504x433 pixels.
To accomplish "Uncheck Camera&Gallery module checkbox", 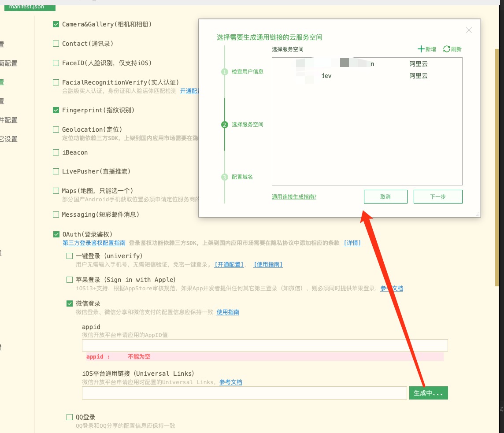I will [x=56, y=25].
